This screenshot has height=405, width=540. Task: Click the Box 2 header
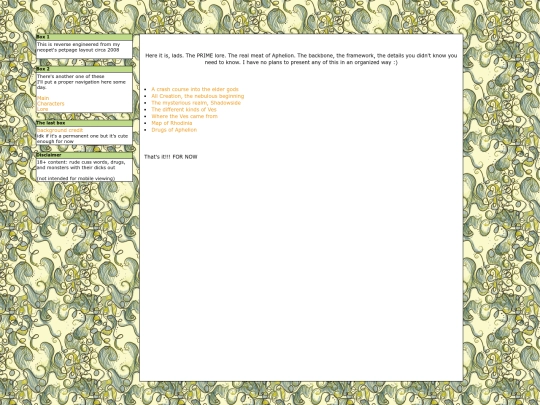point(84,69)
